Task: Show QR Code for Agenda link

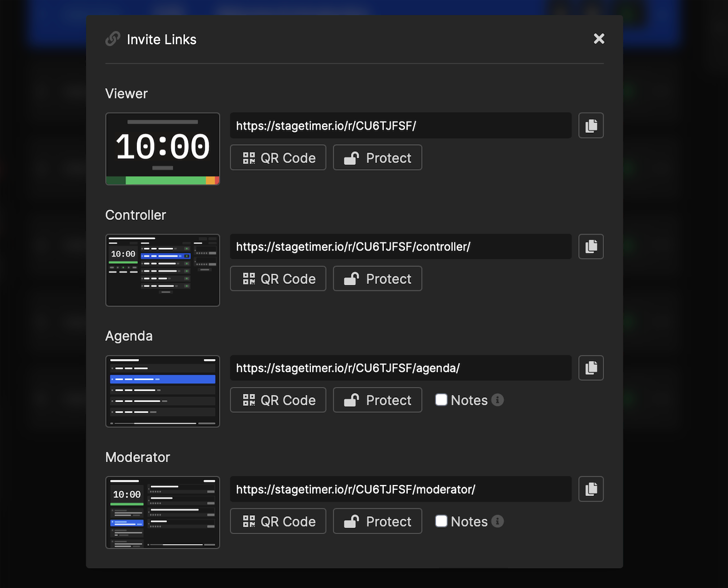Action: (278, 400)
